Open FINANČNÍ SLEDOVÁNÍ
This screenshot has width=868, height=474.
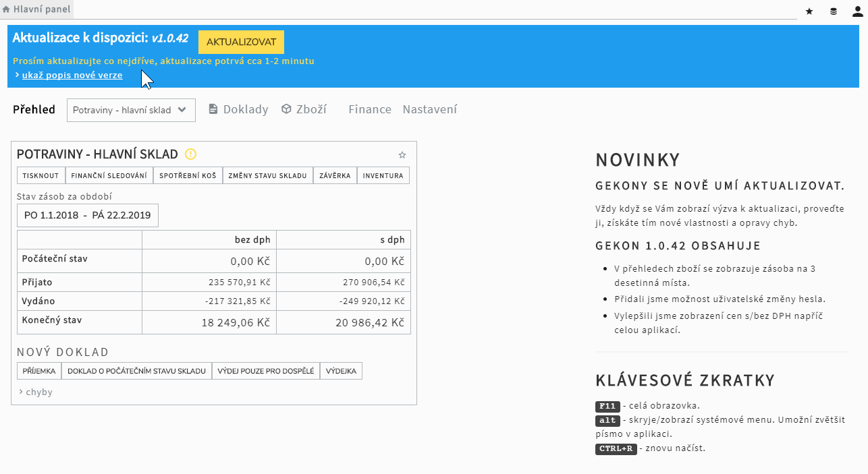click(109, 175)
